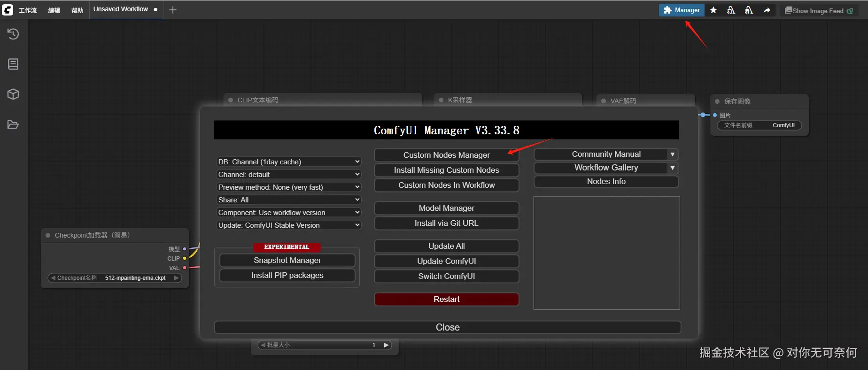
Task: Toggle Show Image Feed
Action: 819,10
